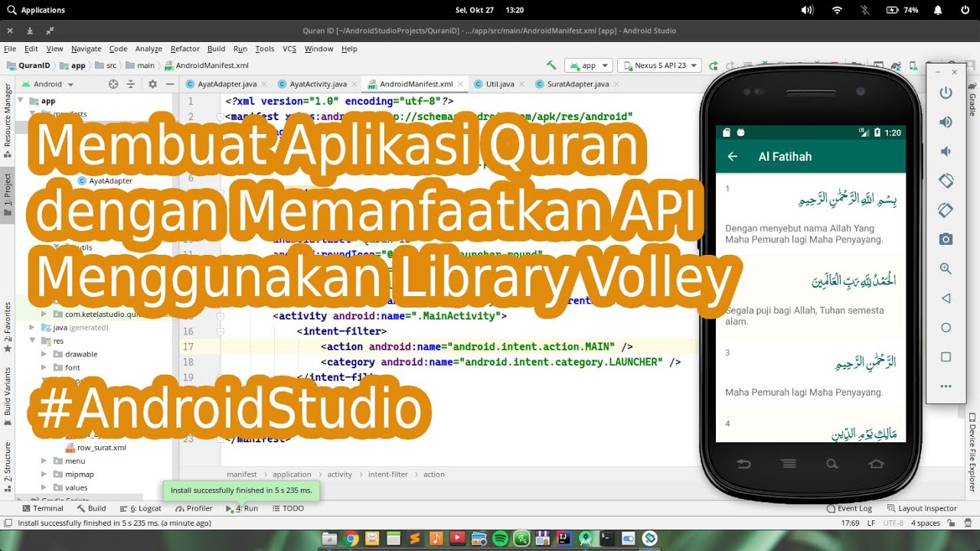This screenshot has height=551, width=980.
Task: Expand the drawable folder
Action: tap(44, 354)
